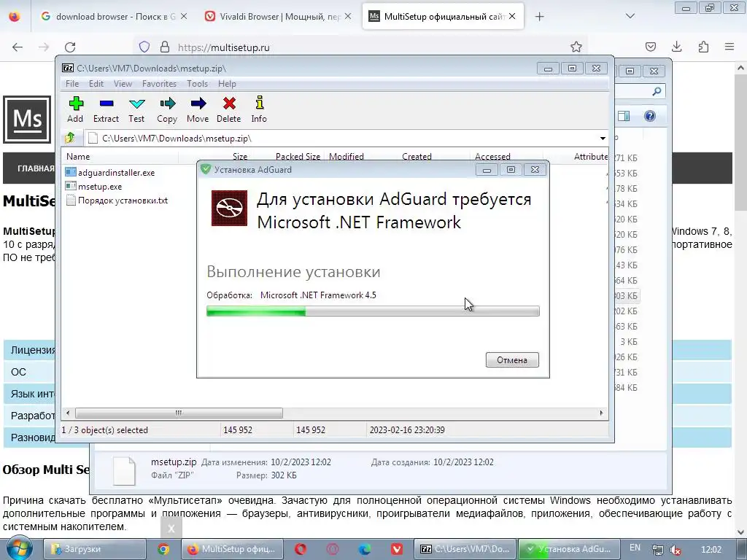This screenshot has height=560, width=747.
Task: Open the list all tabs dropdown
Action: pyautogui.click(x=630, y=17)
